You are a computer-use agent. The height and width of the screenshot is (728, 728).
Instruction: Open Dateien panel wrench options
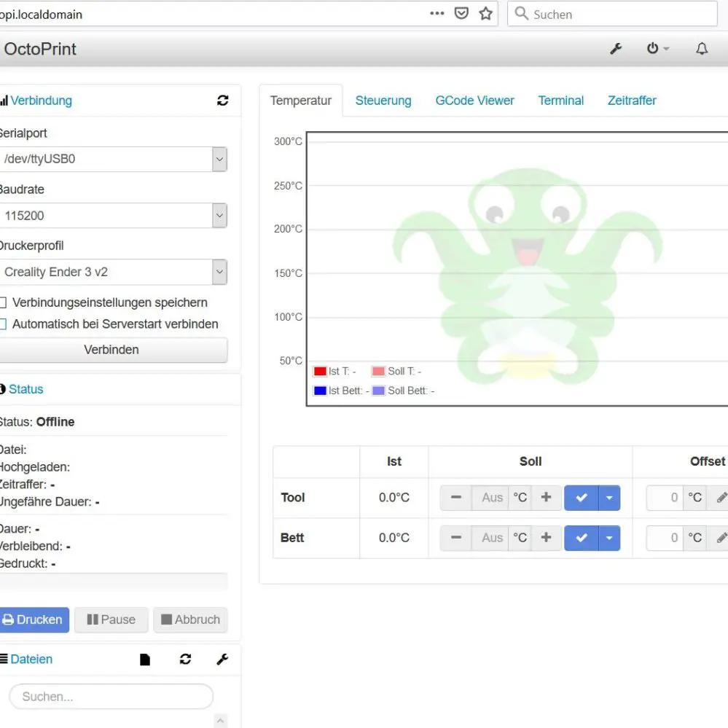(222, 659)
